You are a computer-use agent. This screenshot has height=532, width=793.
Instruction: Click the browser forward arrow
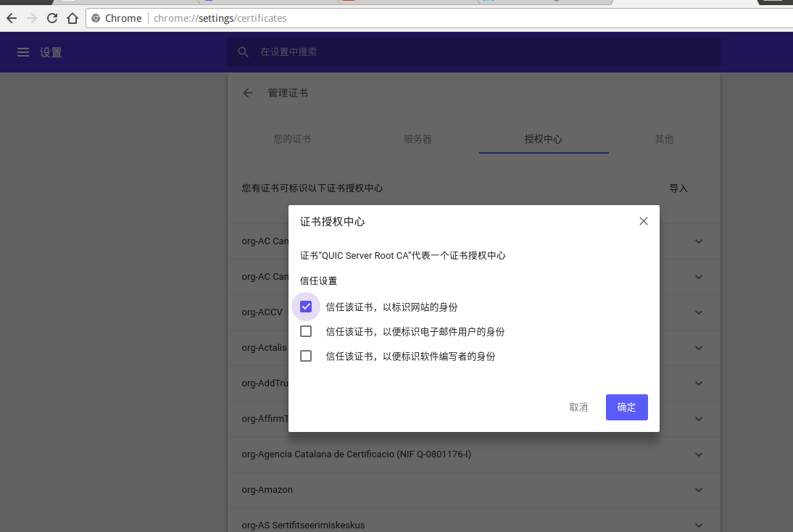(32, 18)
